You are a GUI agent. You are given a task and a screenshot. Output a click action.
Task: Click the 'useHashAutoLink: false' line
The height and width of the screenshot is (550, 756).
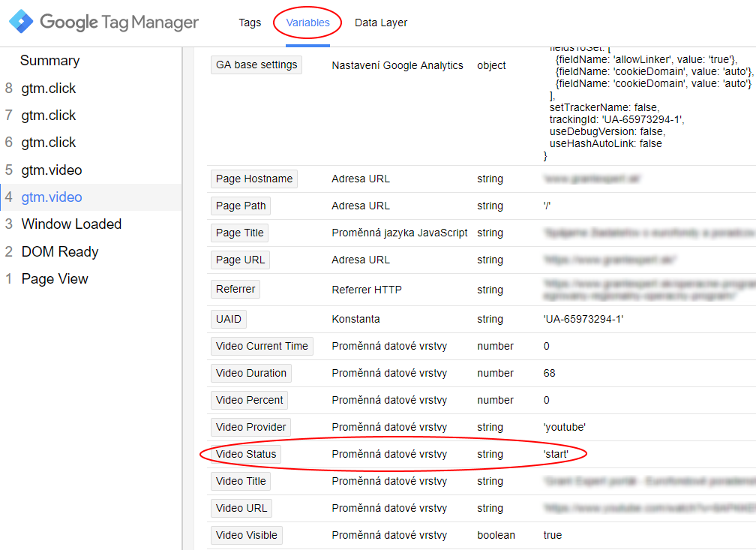[605, 143]
